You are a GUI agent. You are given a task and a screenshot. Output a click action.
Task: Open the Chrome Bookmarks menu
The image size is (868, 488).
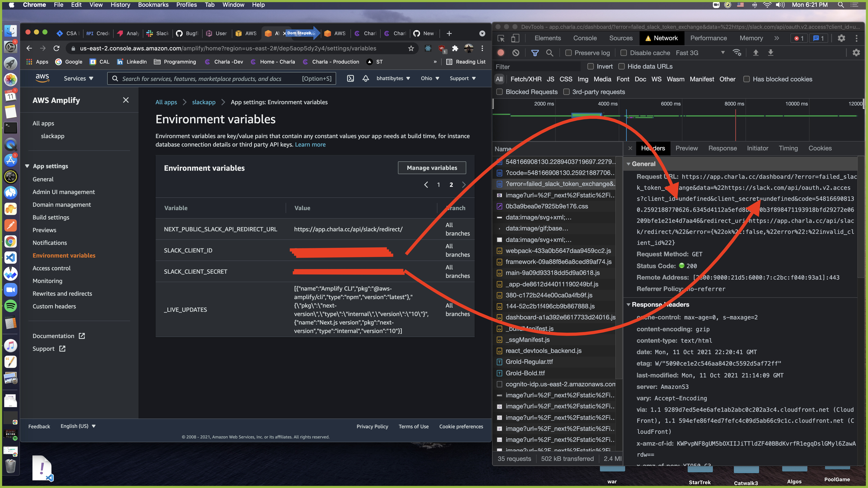pyautogui.click(x=153, y=5)
